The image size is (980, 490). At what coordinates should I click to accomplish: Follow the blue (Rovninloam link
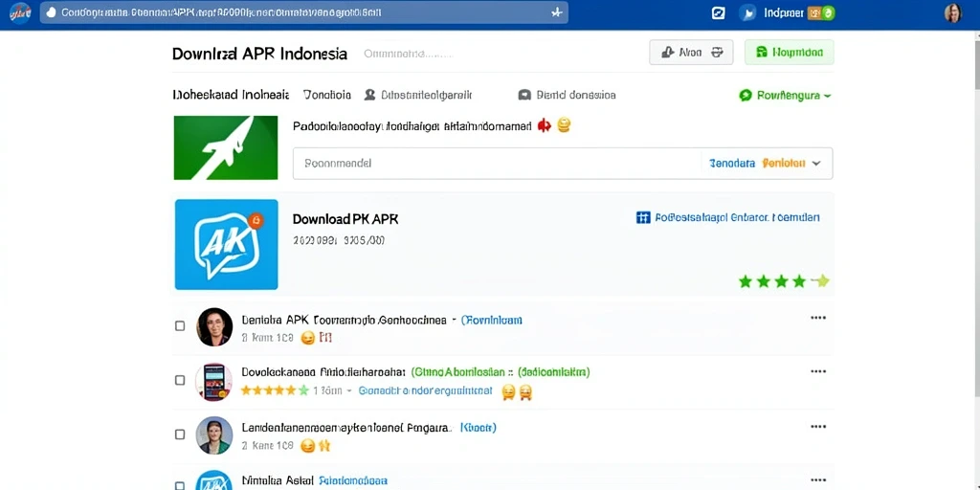coord(491,320)
